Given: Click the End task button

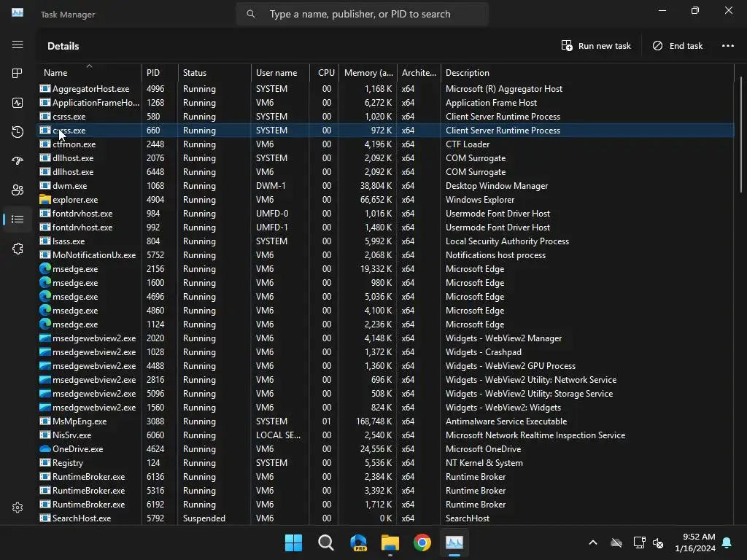Looking at the screenshot, I should 678,46.
